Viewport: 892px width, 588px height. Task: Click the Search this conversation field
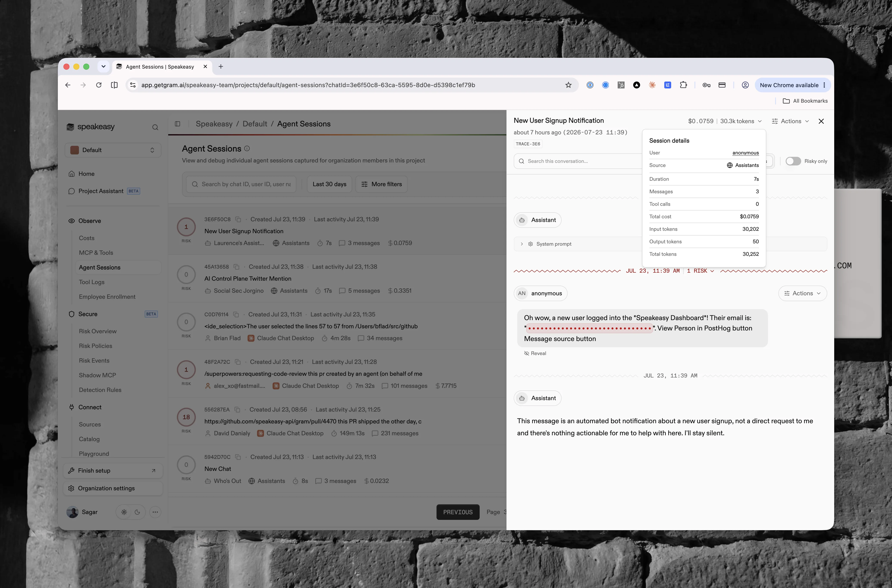click(577, 161)
